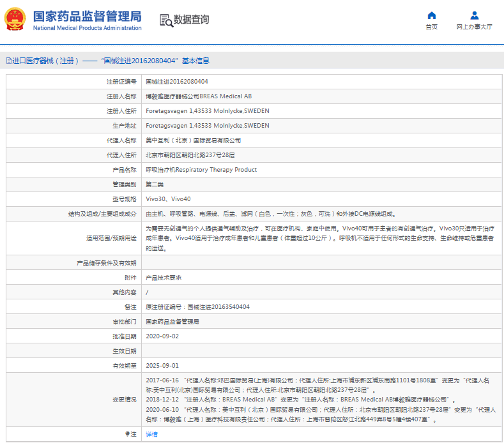Click 第二类 value
The image size is (504, 443).
(x=155, y=184)
